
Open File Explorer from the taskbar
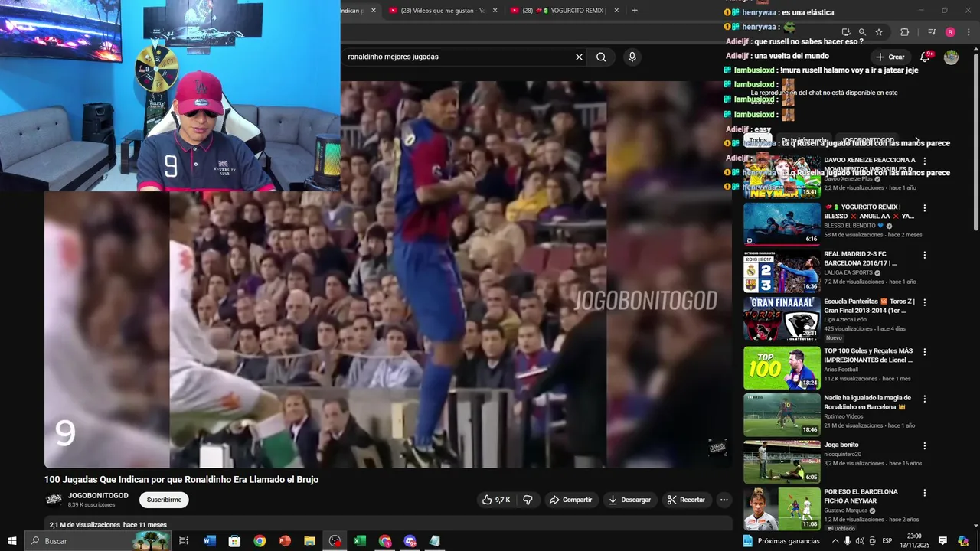point(309,541)
